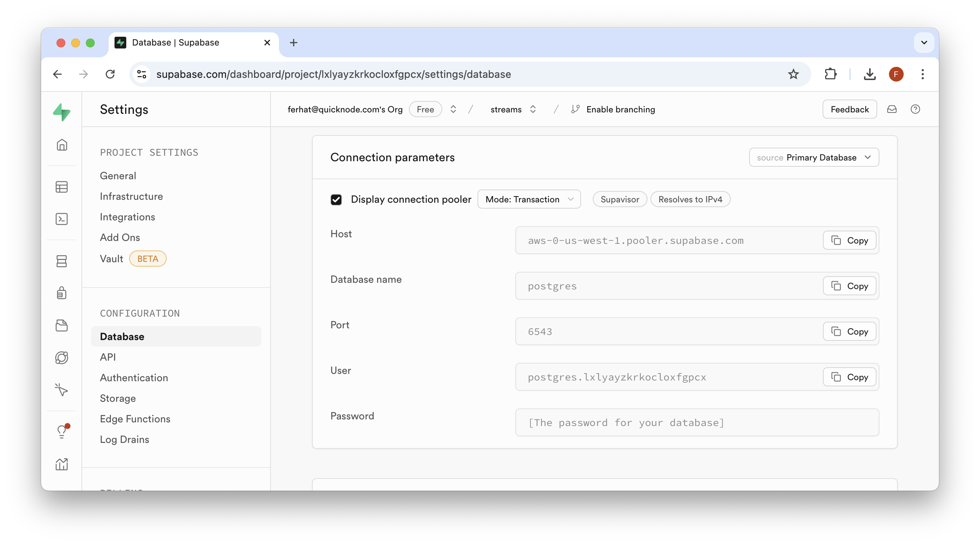
Task: Open Storage configuration
Action: point(118,398)
